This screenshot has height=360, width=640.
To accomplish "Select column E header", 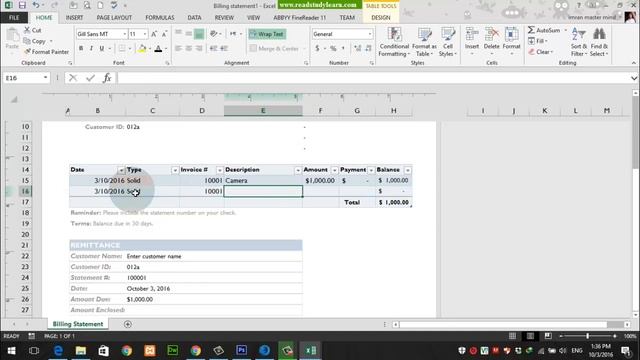I will (x=263, y=111).
